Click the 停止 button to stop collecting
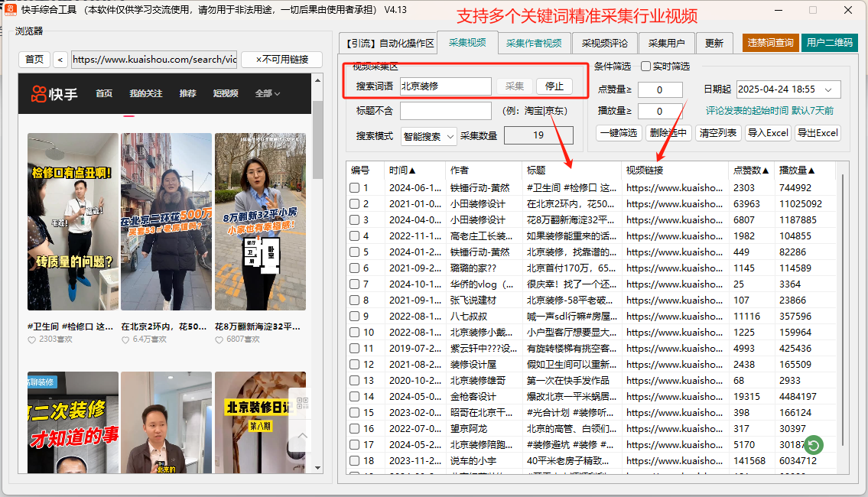 556,86
